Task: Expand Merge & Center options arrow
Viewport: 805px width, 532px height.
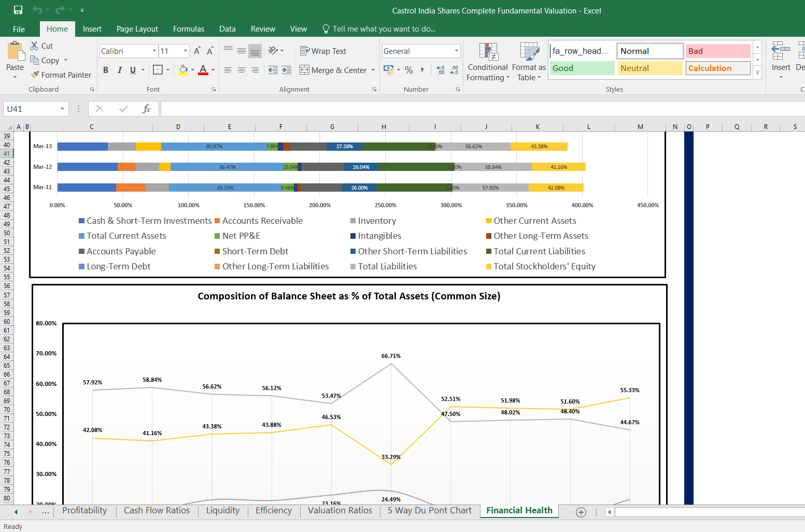Action: 373,70
